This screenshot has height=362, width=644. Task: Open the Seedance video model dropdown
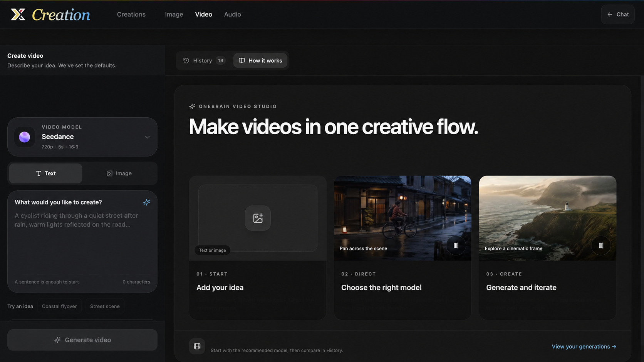tap(82, 137)
